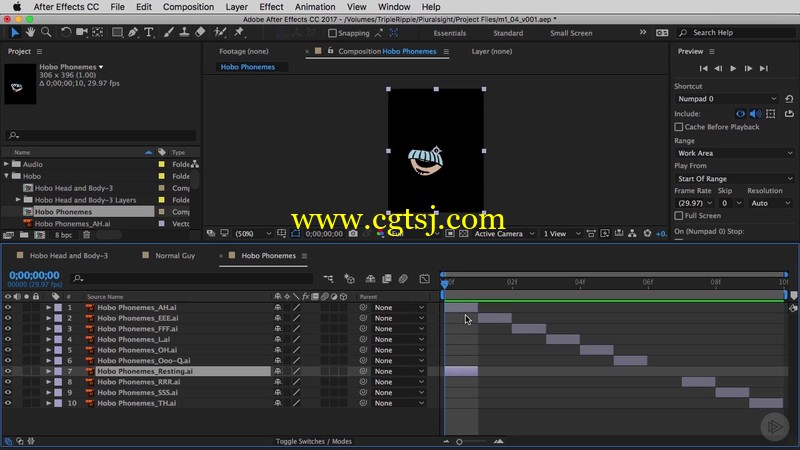This screenshot has width=800, height=450.
Task: Click Toggle Switches / Modes button
Action: point(314,441)
